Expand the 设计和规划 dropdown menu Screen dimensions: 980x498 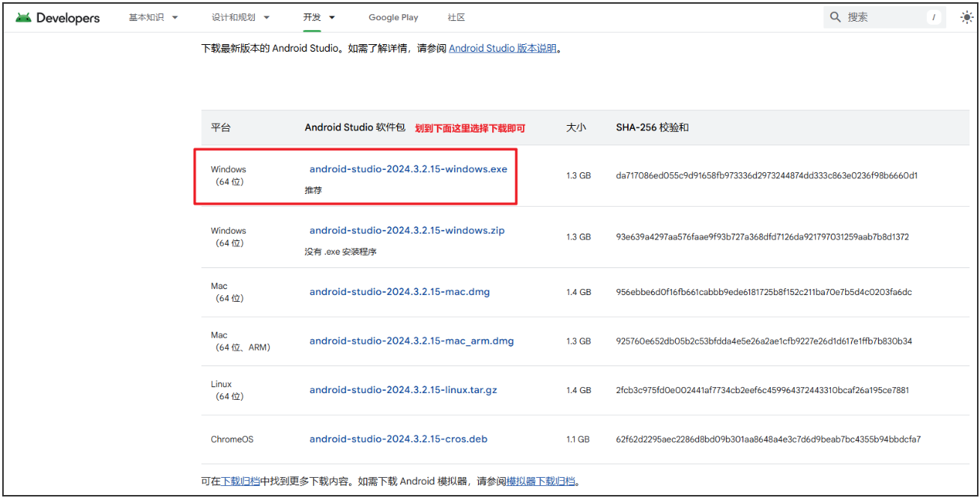241,17
